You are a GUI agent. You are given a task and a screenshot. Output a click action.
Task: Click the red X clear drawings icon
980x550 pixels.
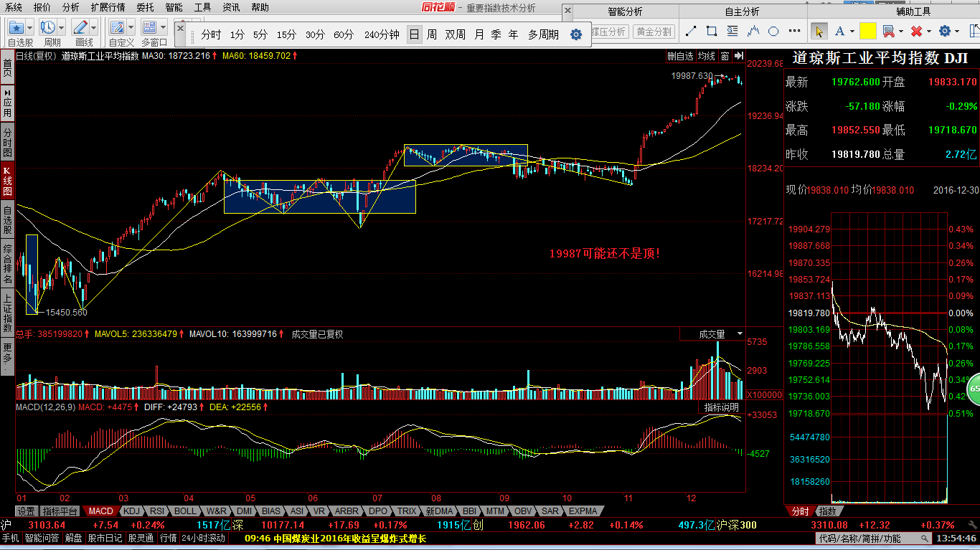tap(916, 31)
